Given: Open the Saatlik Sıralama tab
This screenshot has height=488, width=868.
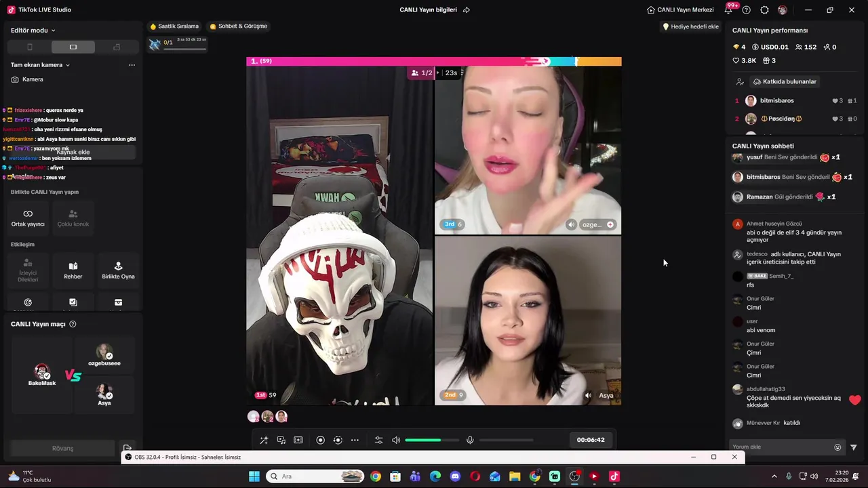Looking at the screenshot, I should [x=174, y=26].
